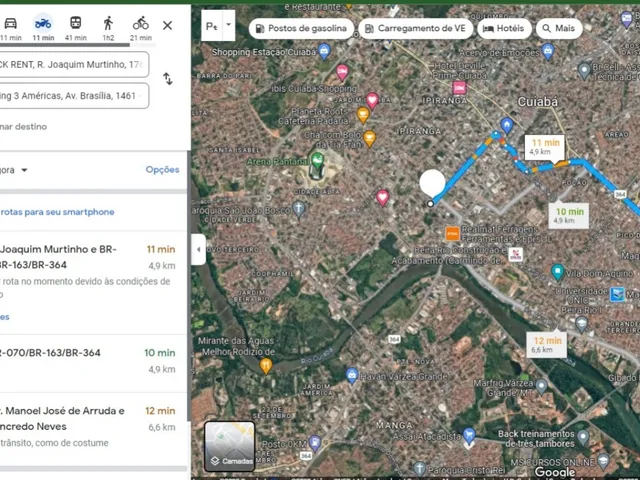Viewport: 640px width, 480px height.
Task: Click the route origin circle marker
Action: [x=430, y=203]
